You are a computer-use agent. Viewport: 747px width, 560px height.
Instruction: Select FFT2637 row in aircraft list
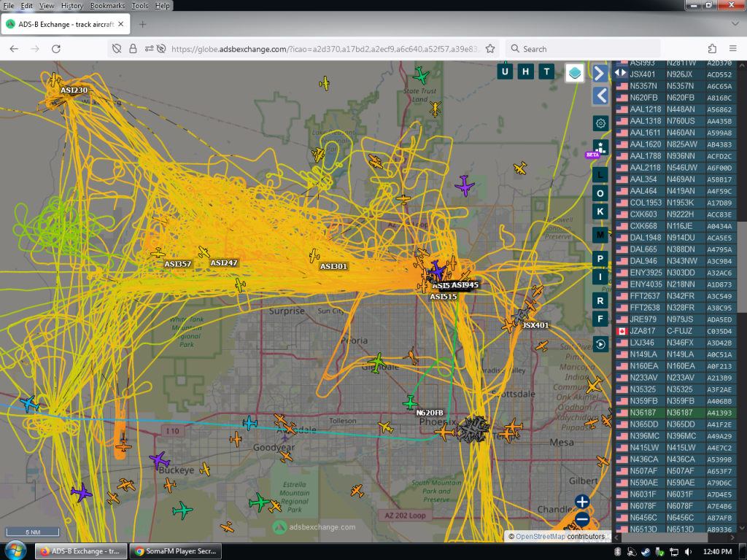pyautogui.click(x=676, y=296)
